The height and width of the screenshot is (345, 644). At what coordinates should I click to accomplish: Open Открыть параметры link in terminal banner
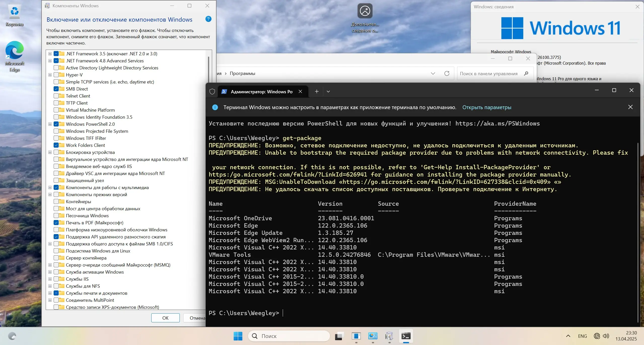tap(487, 107)
